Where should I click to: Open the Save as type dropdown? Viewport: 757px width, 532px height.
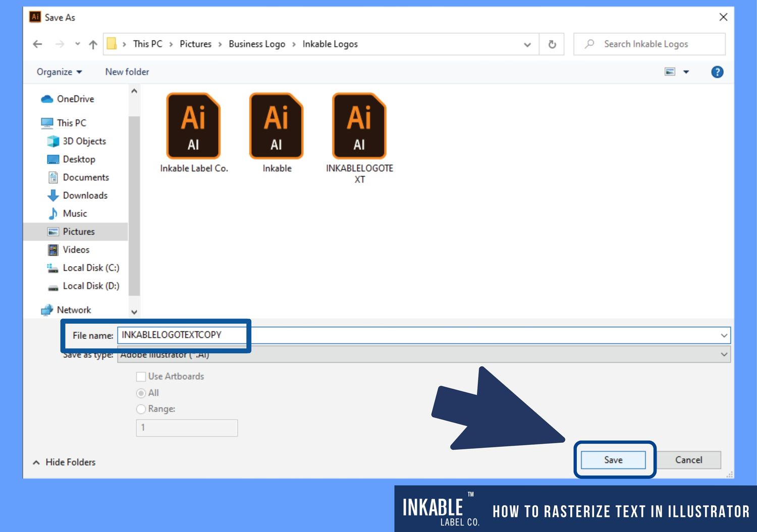coord(724,354)
